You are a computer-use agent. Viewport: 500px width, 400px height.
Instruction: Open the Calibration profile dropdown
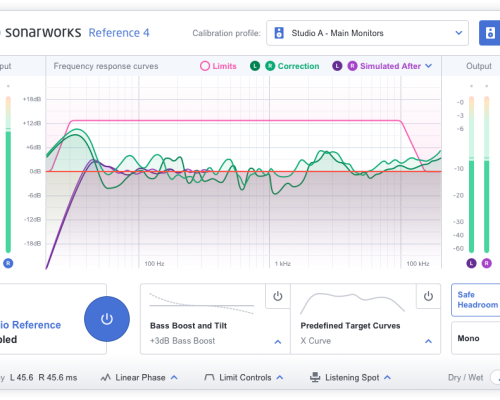tap(367, 33)
